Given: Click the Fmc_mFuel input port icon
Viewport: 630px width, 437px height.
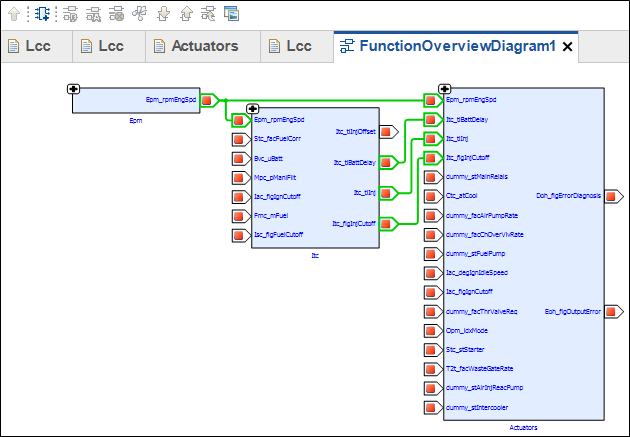Looking at the screenshot, I should click(x=239, y=216).
